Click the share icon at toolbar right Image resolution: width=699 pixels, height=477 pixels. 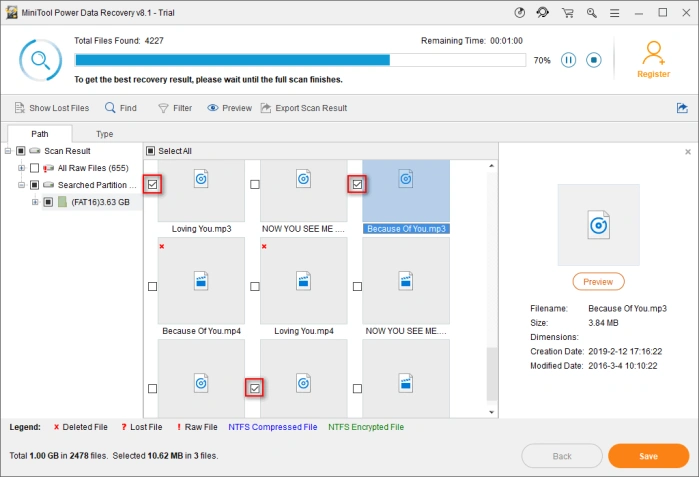point(682,108)
